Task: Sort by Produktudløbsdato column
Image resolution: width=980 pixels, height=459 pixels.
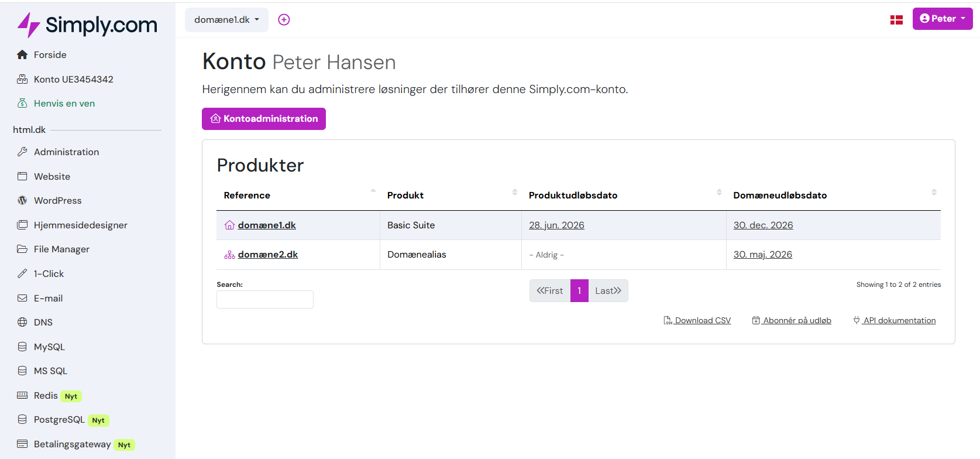Action: point(573,196)
